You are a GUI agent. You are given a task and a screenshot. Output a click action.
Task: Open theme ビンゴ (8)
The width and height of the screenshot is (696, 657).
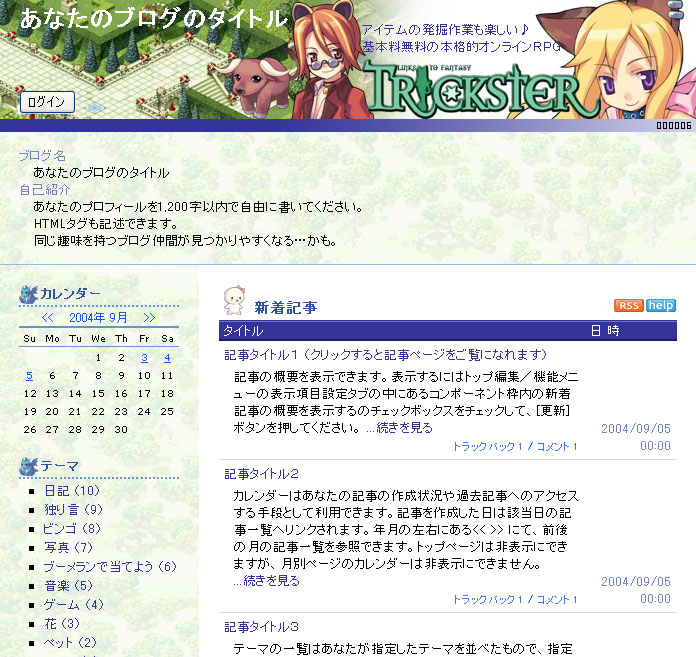click(71, 528)
